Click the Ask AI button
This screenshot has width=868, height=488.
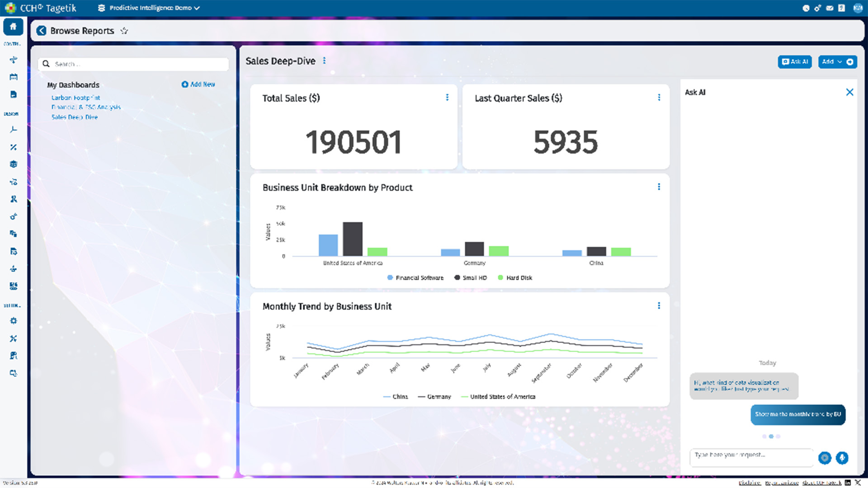[795, 62]
